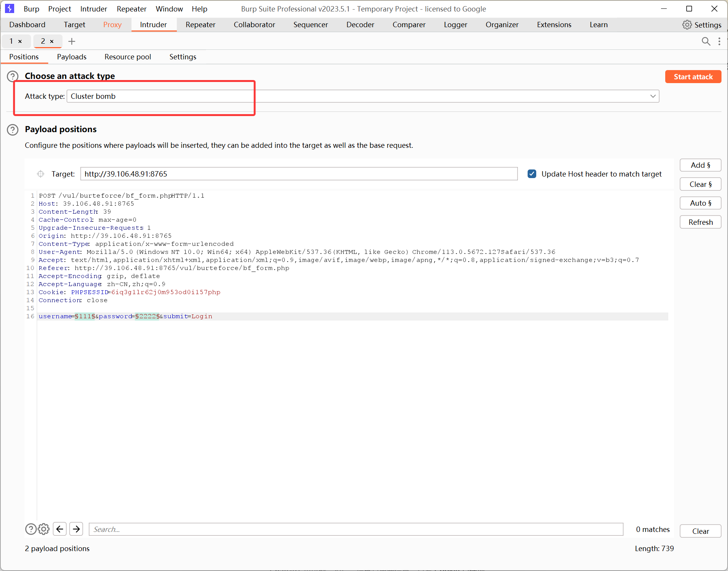This screenshot has height=571, width=728.
Task: Switch to the Decoder tab
Action: click(x=361, y=25)
